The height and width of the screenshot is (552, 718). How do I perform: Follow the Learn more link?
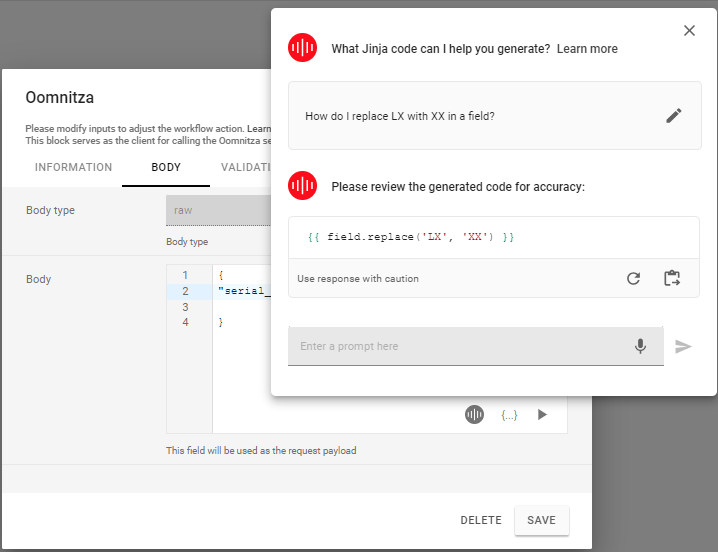click(587, 49)
